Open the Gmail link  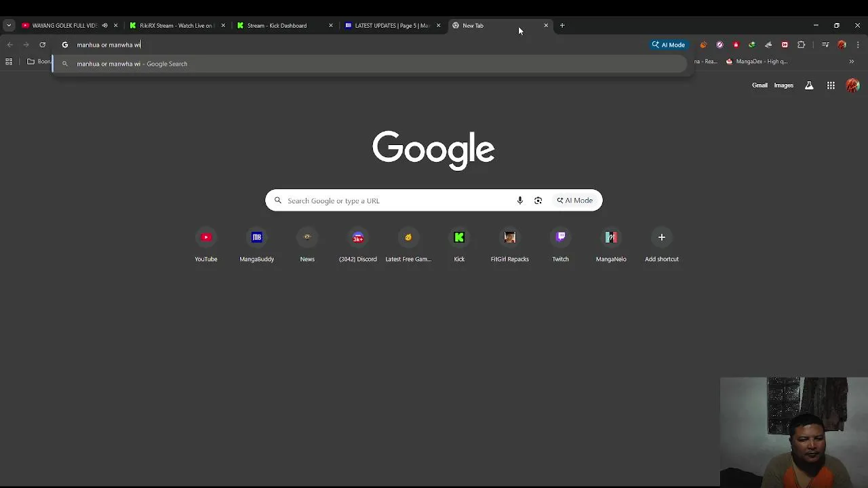pyautogui.click(x=759, y=85)
